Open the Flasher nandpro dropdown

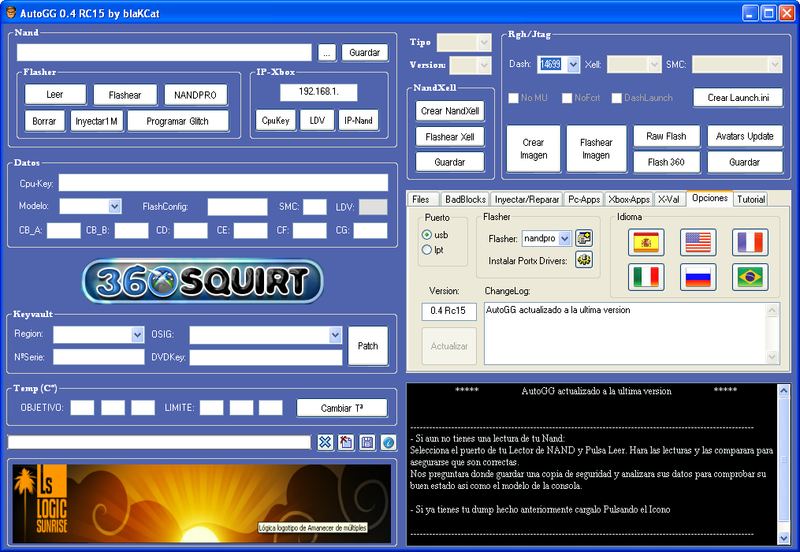(x=564, y=238)
